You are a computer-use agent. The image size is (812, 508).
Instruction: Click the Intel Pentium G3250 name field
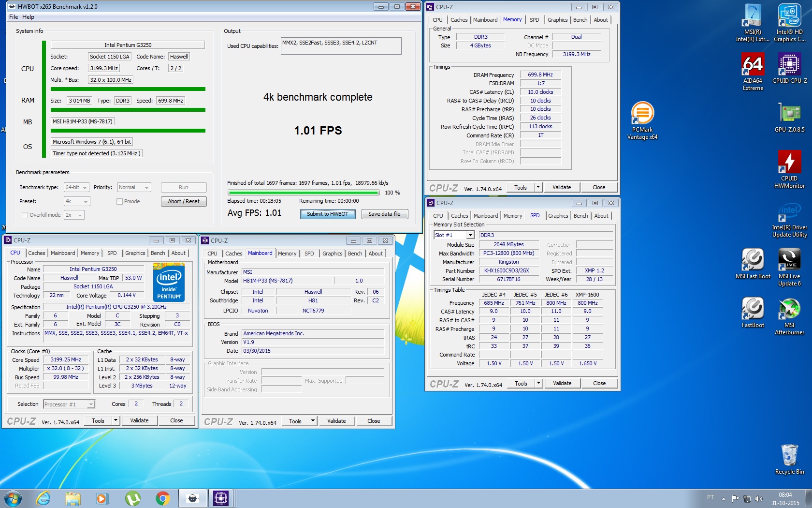pyautogui.click(x=93, y=269)
